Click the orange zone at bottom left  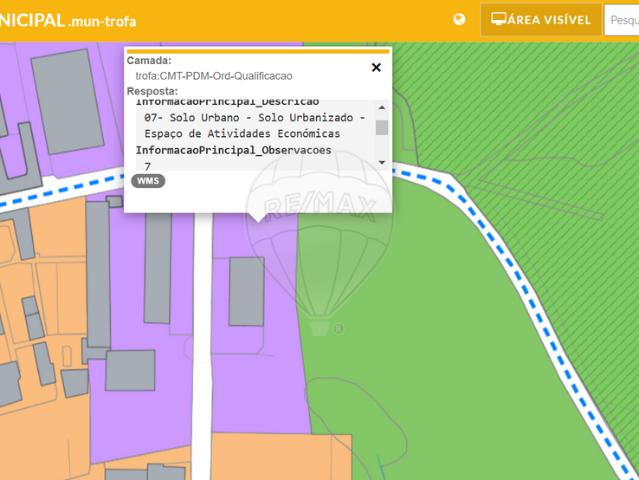click(x=40, y=440)
